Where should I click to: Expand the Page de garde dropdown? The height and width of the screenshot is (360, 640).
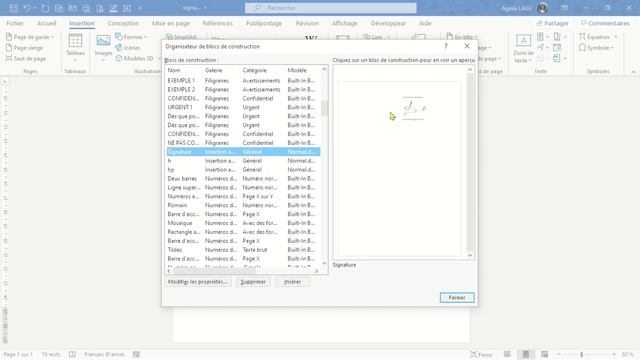52,37
